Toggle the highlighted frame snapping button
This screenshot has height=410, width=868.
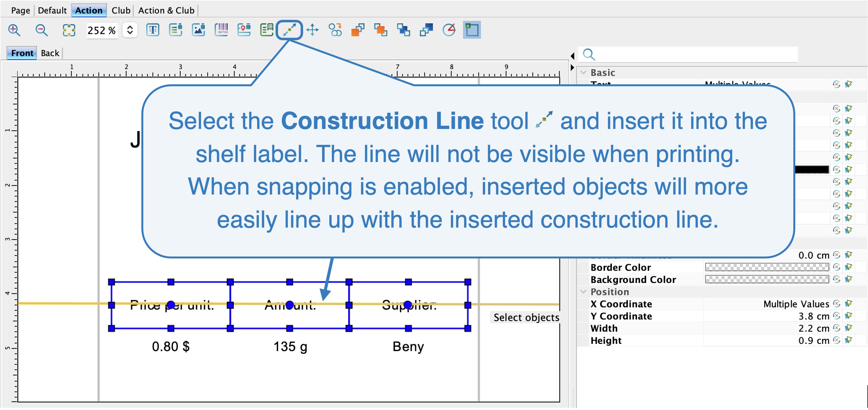[472, 30]
